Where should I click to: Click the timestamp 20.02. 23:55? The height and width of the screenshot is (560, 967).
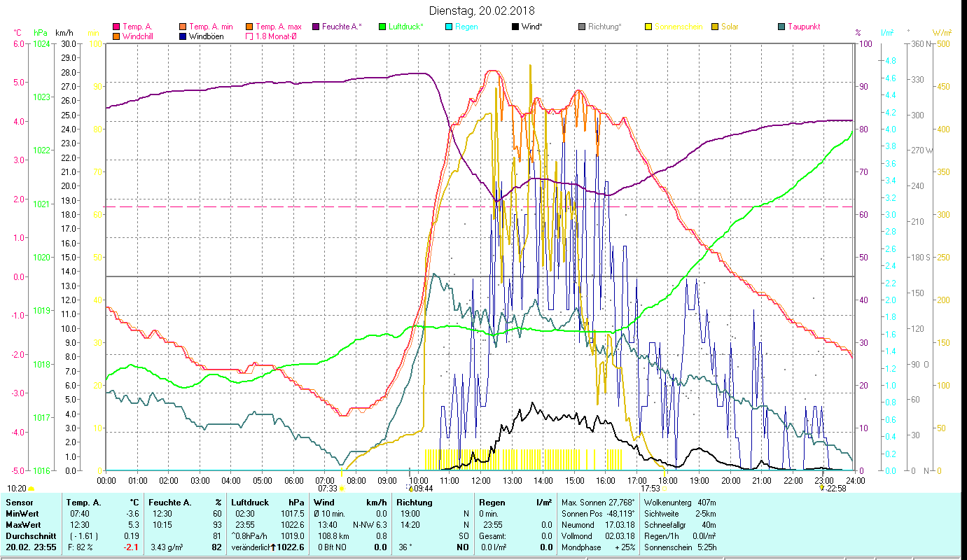[32, 547]
